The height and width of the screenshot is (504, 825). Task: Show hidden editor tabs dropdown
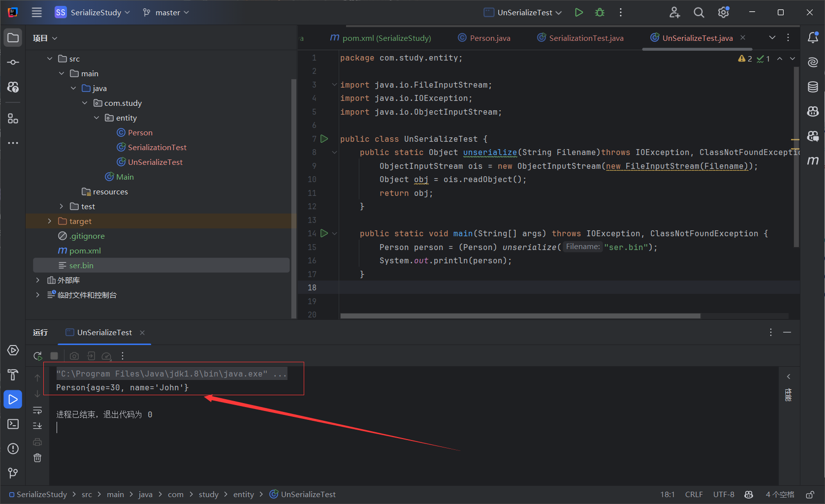pyautogui.click(x=772, y=38)
